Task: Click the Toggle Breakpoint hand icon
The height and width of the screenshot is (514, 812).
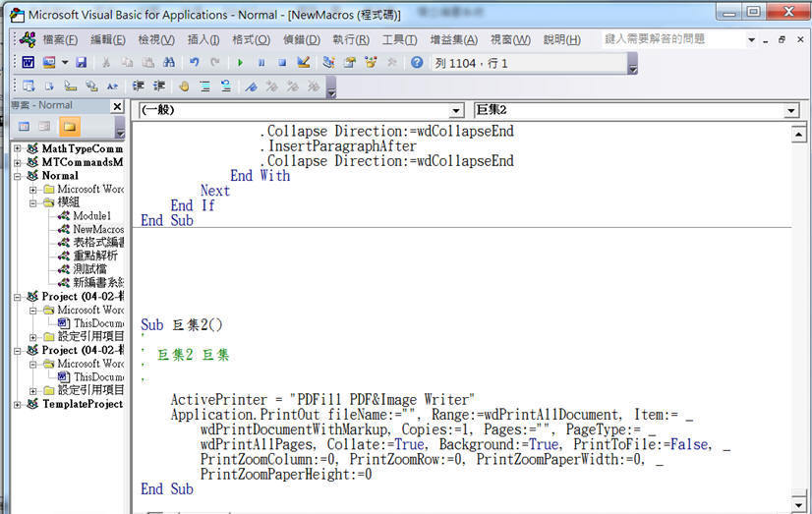Action: click(x=183, y=86)
